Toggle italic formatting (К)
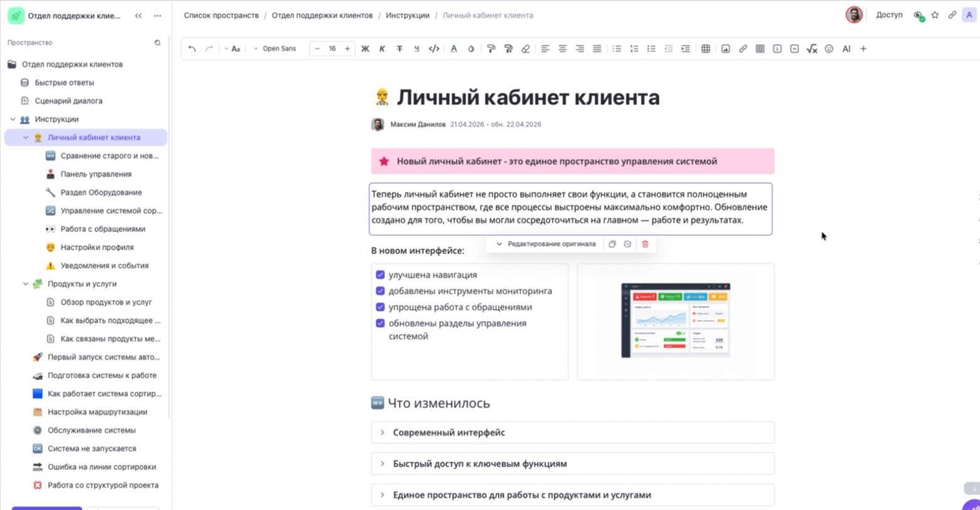980x510 pixels. (x=382, y=48)
